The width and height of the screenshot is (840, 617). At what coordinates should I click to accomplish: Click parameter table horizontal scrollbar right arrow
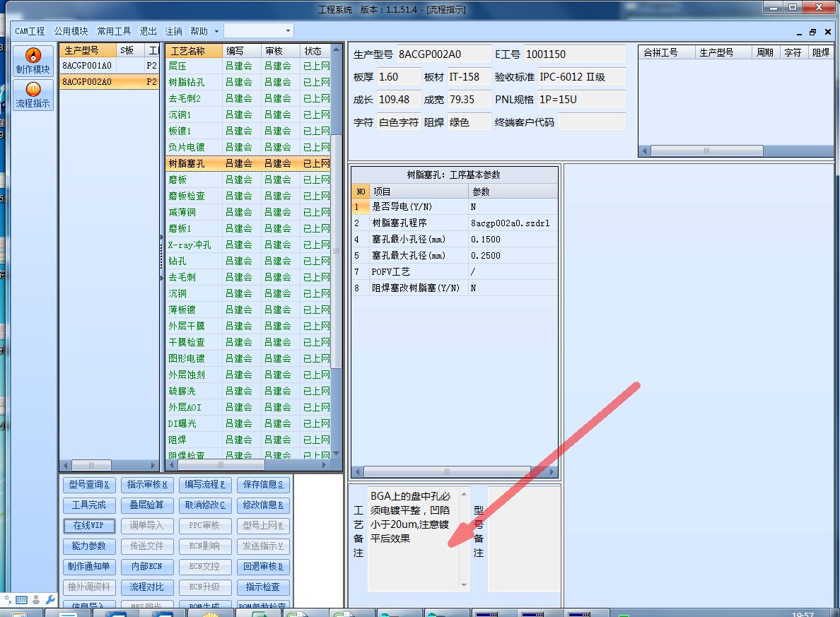(x=552, y=472)
